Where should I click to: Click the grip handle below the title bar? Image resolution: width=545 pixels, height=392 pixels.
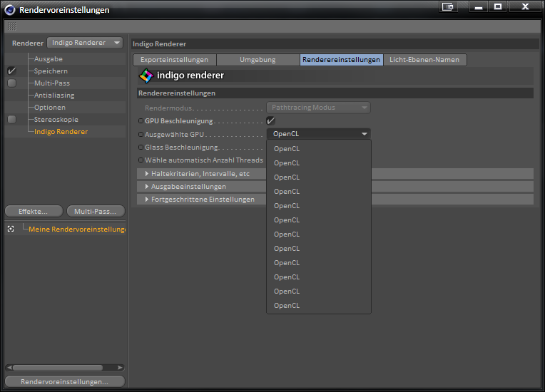coord(11,26)
